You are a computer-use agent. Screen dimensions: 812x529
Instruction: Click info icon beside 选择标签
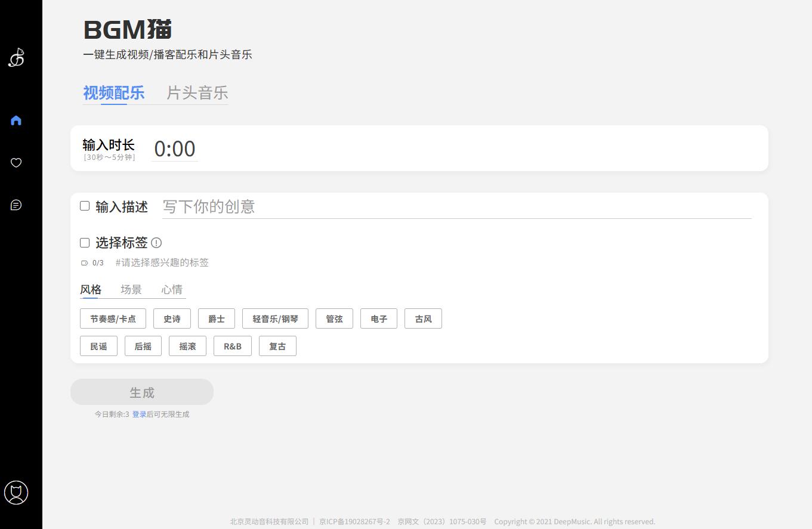(x=156, y=243)
